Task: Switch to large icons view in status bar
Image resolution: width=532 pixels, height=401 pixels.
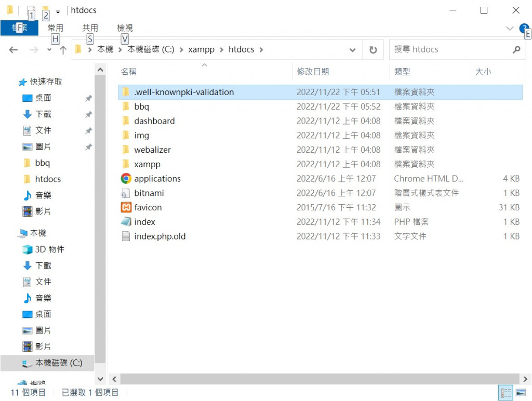Action: tap(521, 393)
